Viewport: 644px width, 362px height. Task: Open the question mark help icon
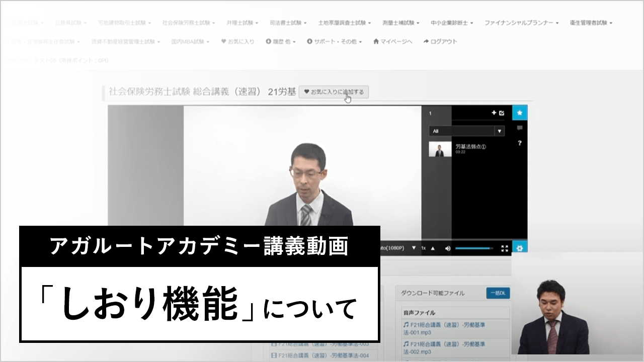[x=520, y=143]
